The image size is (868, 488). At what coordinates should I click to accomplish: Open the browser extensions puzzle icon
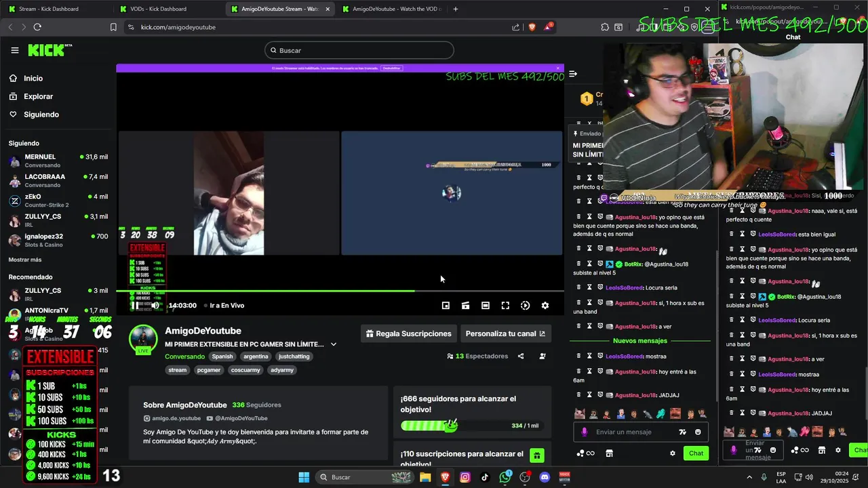pyautogui.click(x=605, y=27)
